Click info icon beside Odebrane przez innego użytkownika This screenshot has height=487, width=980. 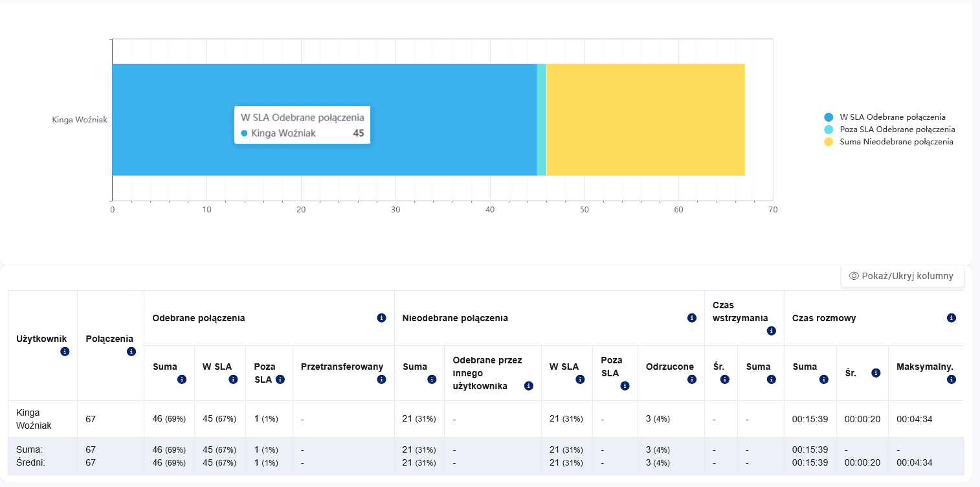click(x=528, y=386)
